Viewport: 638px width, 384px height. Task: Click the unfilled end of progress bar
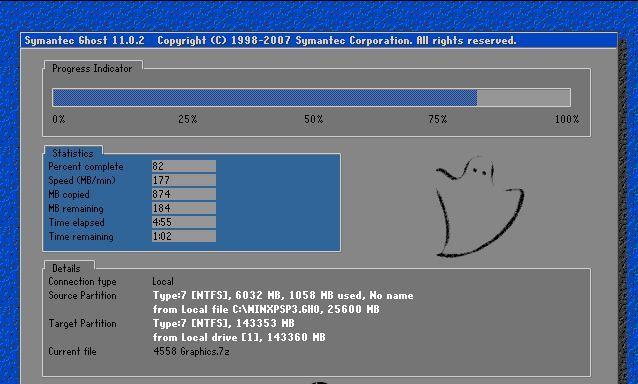point(524,98)
